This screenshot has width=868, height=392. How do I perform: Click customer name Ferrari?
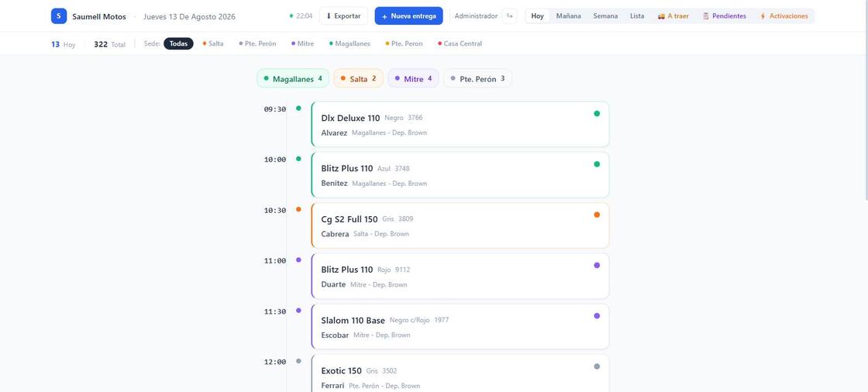332,386
